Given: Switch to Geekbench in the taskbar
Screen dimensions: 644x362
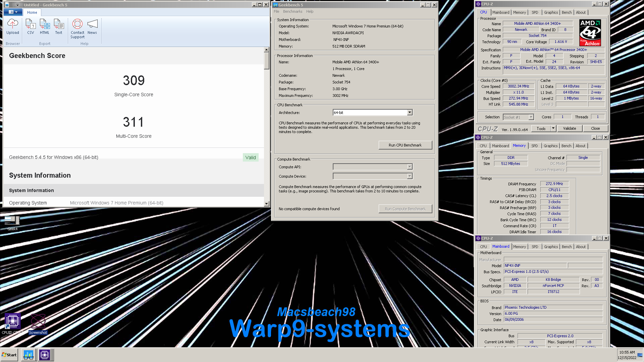Looking at the screenshot, I should coord(29,355).
